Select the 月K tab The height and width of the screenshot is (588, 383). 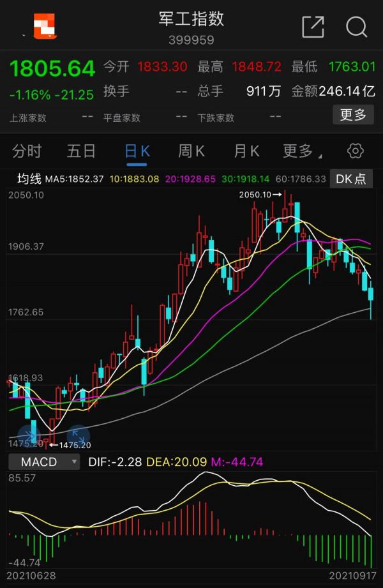click(x=246, y=151)
